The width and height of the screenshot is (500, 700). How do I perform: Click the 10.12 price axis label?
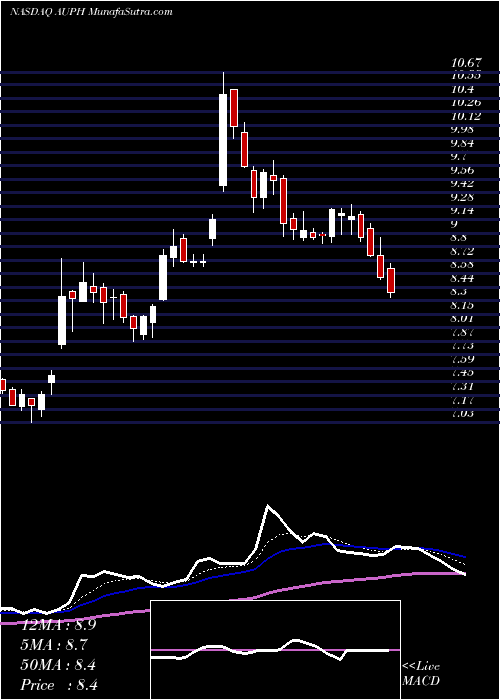pos(467,117)
